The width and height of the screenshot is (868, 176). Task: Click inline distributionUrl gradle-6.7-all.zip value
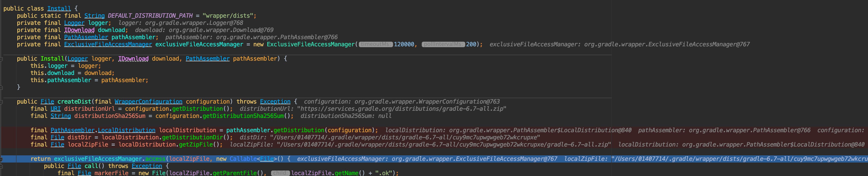(373, 108)
